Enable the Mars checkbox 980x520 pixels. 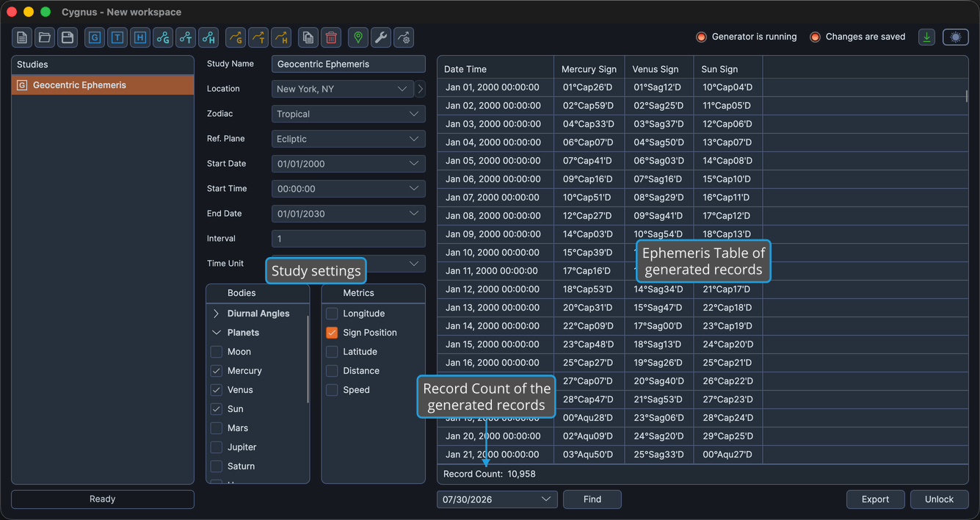[217, 428]
